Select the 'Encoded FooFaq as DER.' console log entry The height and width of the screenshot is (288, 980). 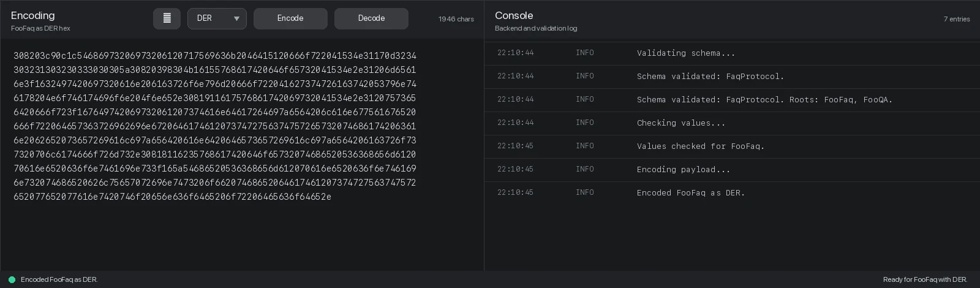[732, 193]
